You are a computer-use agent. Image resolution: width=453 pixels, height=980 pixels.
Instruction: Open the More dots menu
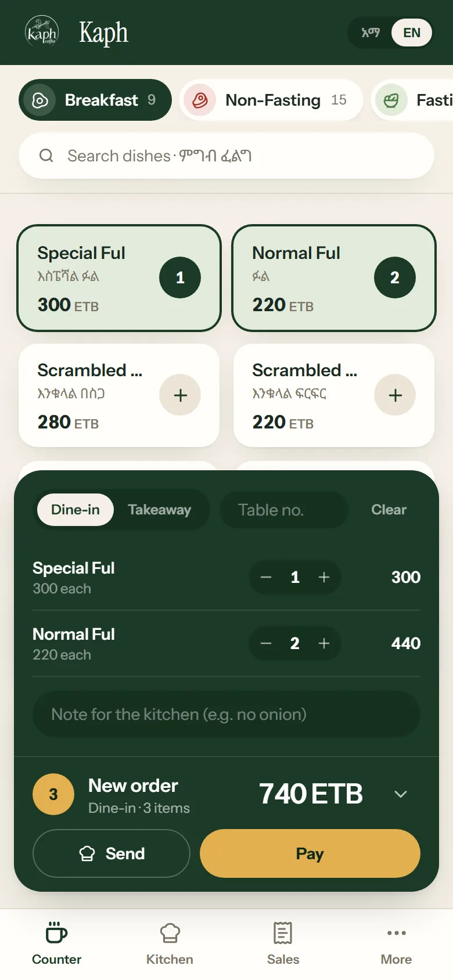pos(396,943)
